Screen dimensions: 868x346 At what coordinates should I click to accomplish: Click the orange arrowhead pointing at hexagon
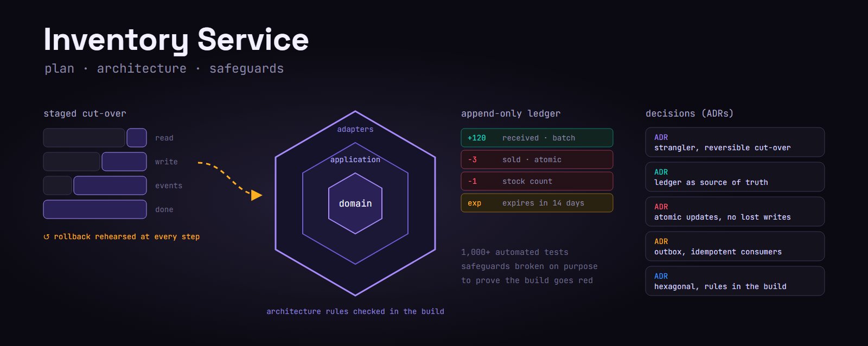pos(257,195)
